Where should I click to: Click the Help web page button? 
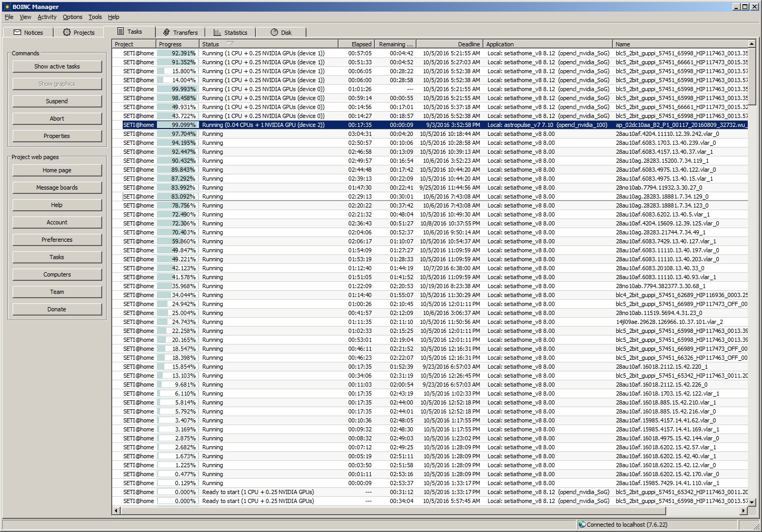tap(57, 205)
